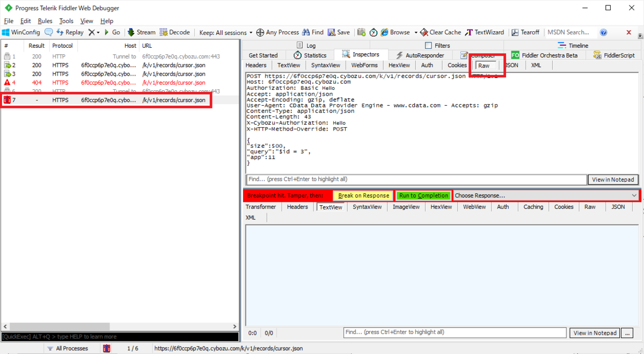Click Break on Response button
The width and height of the screenshot is (644, 354).
[363, 196]
